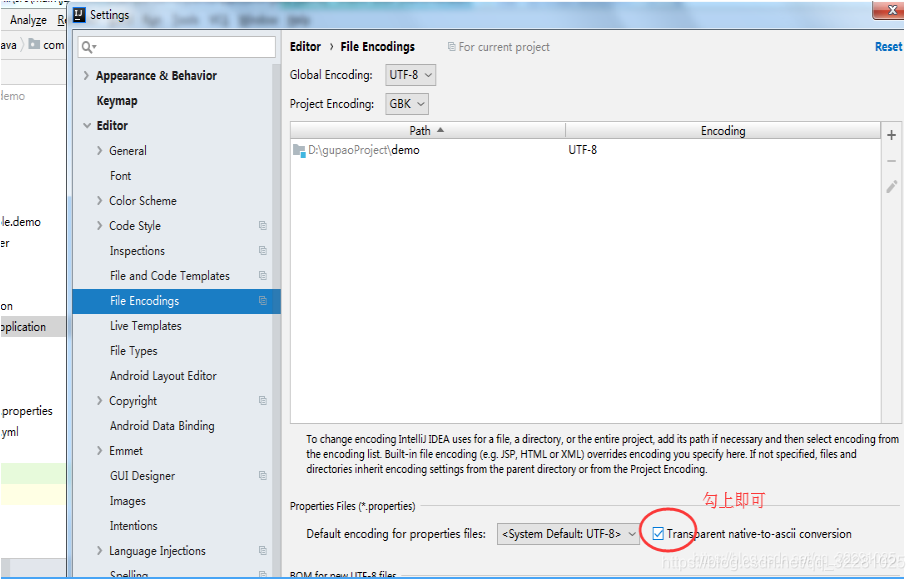
Task: Click the remove path minus icon
Action: click(891, 161)
